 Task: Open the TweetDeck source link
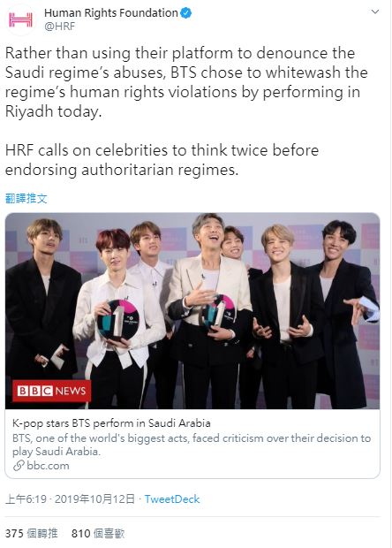172,499
